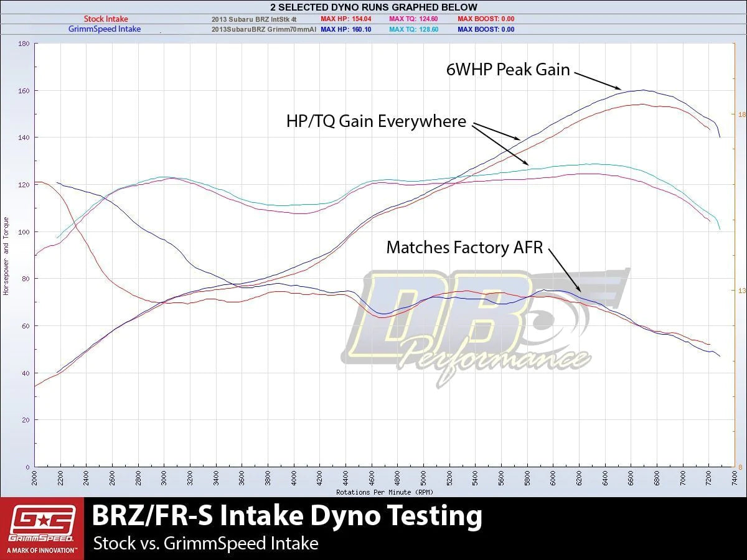Click the MAX HP: 160.10 value

click(345, 29)
